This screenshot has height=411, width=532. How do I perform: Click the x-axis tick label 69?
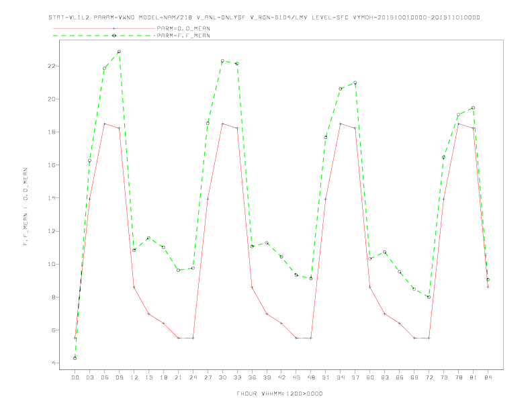(414, 377)
